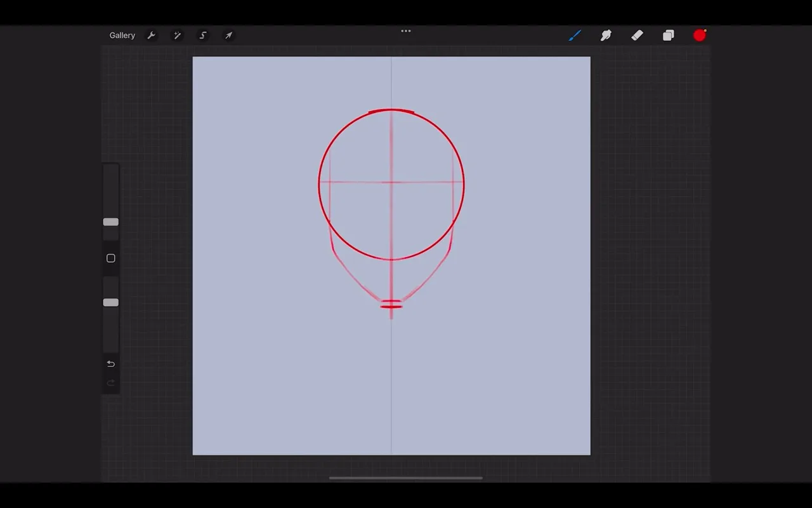The height and width of the screenshot is (508, 812).
Task: Click the brush size slider handle
Action: pos(111,222)
